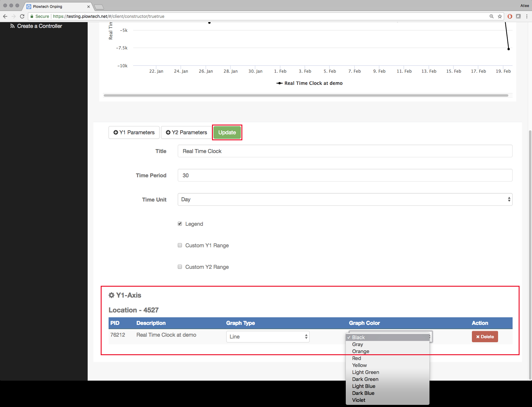The height and width of the screenshot is (407, 532).
Task: Click the Create a Controller feed icon
Action: tap(12, 26)
